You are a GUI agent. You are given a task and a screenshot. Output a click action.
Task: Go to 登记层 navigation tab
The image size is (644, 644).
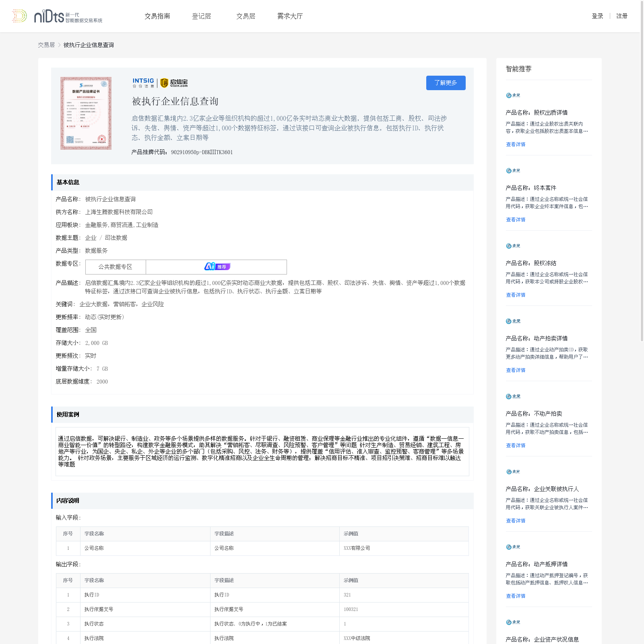coord(202,16)
